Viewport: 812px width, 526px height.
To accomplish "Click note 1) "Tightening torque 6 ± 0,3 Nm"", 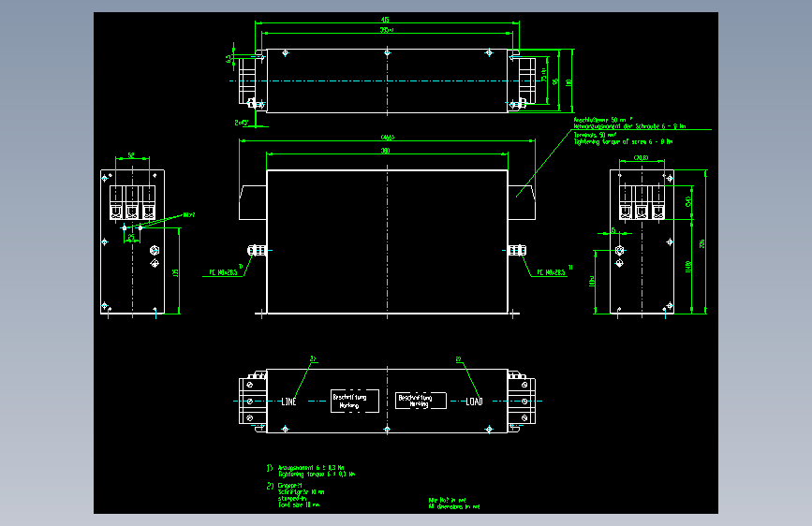I will (317, 475).
